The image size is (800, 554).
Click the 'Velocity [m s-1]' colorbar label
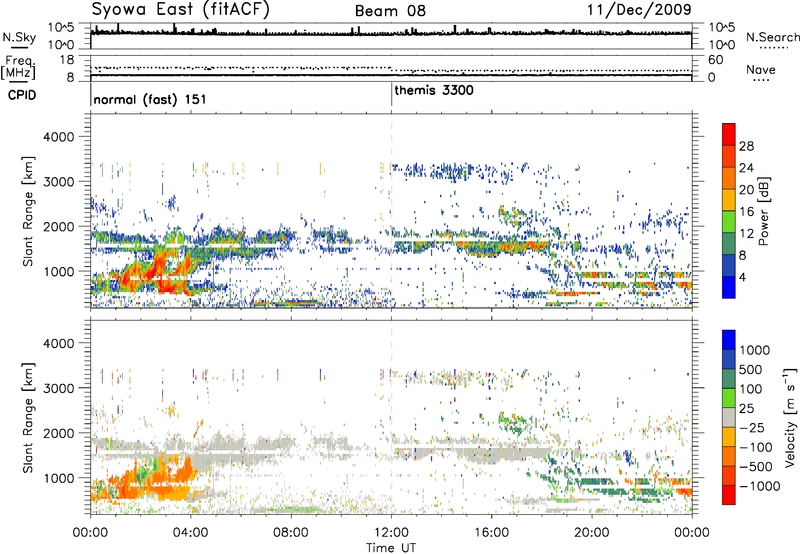click(x=790, y=417)
